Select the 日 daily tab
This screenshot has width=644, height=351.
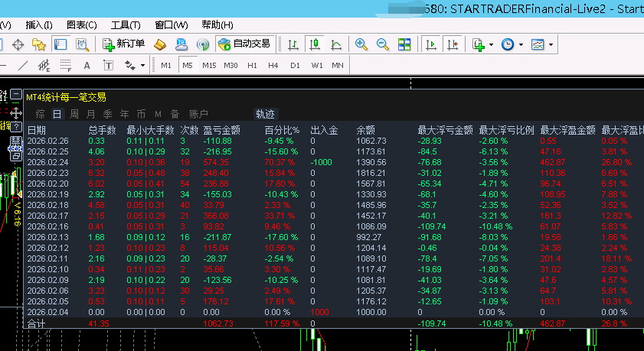point(57,114)
